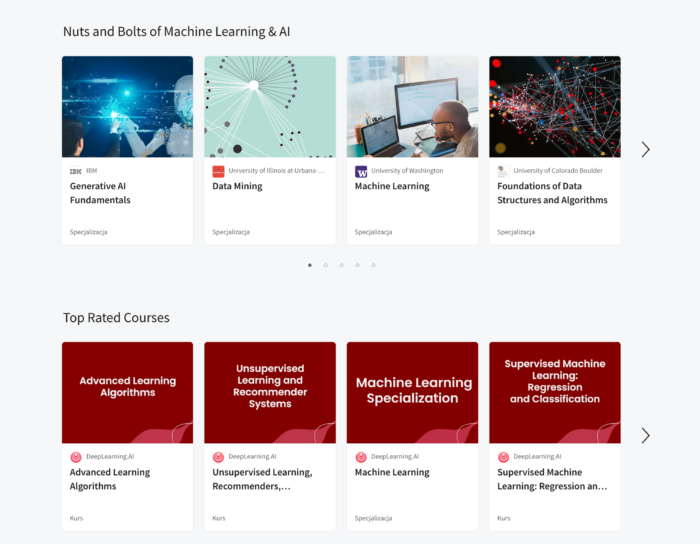
Task: Click DeepLearning.AI logo on Supervised Machine Learning card
Action: click(x=504, y=457)
